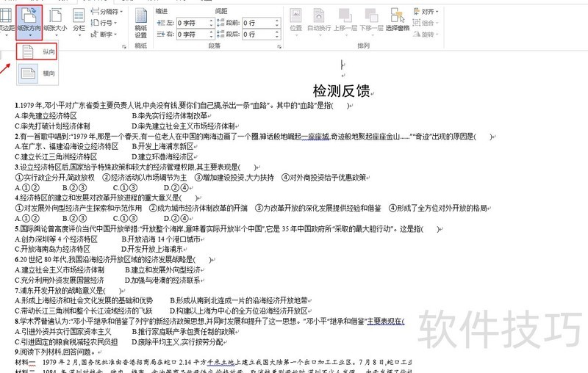Open the 纸张方向 orientation button

[29, 21]
